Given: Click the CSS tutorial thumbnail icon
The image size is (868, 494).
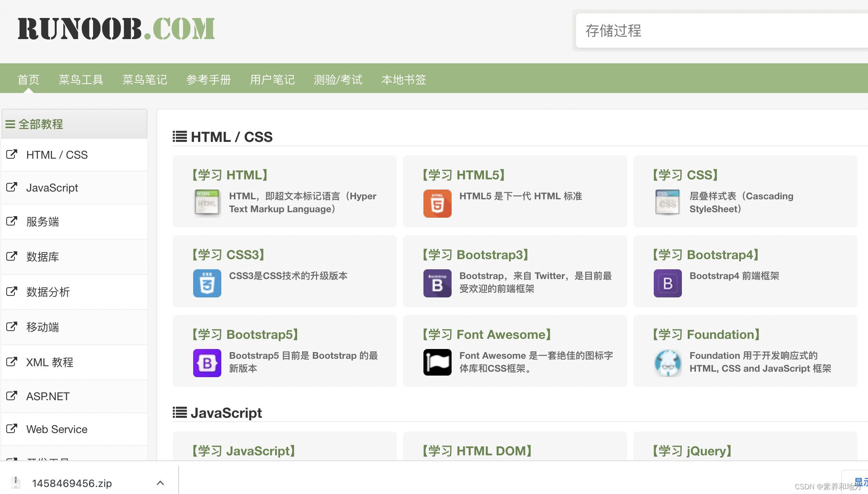Looking at the screenshot, I should (667, 202).
